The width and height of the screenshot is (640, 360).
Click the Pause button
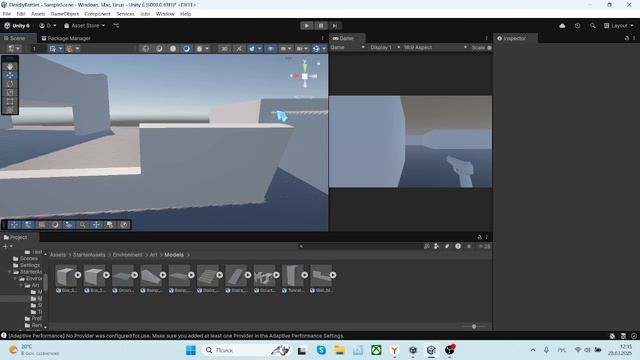(x=321, y=26)
